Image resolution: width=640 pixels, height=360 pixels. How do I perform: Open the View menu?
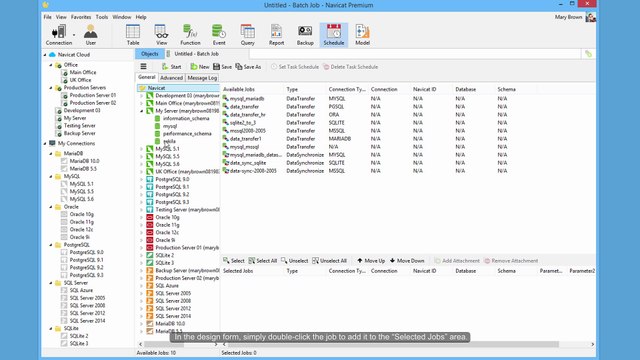coord(61,17)
